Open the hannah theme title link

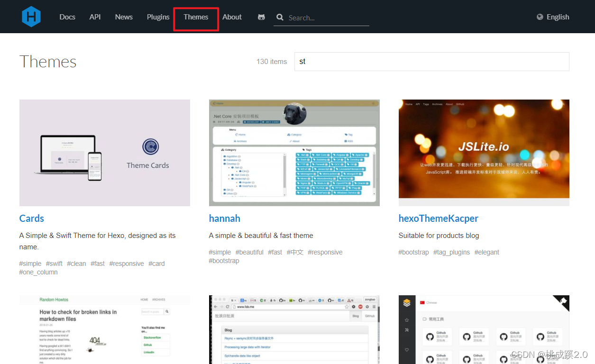(x=225, y=218)
